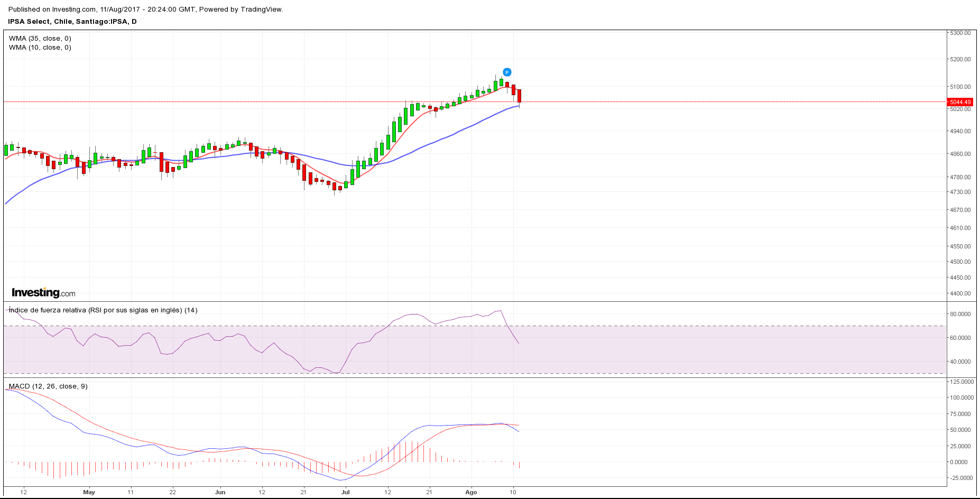Click the 4500.00 price axis label

pyautogui.click(x=960, y=262)
